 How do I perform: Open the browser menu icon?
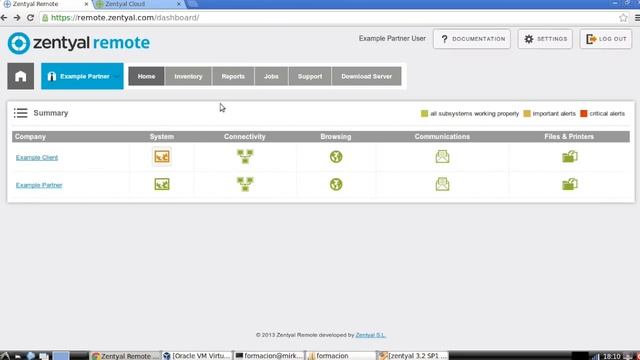(637, 18)
